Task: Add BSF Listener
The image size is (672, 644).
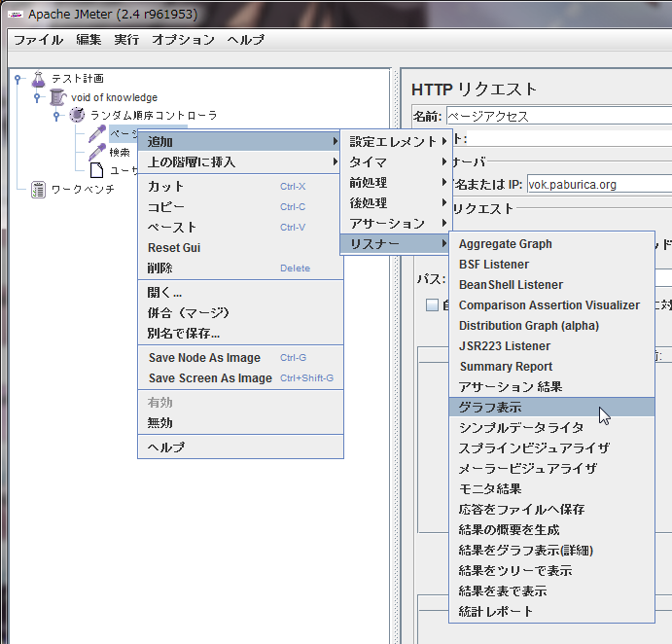Action: pos(552,265)
